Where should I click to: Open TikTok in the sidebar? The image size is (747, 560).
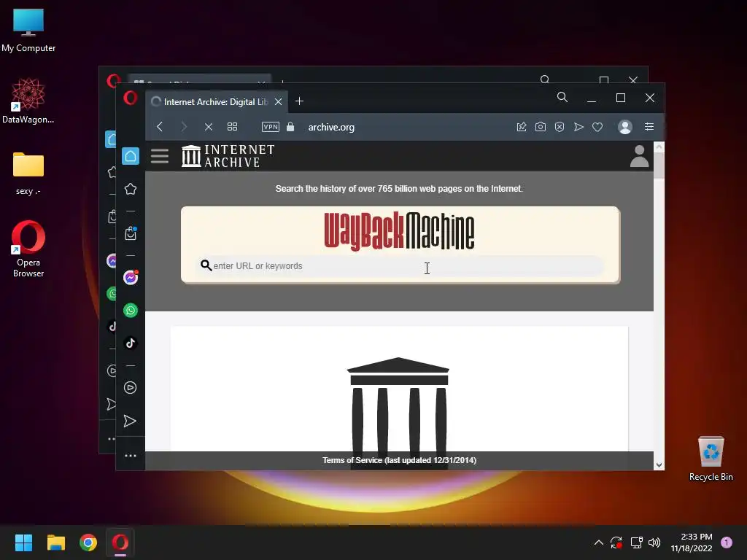(x=131, y=343)
